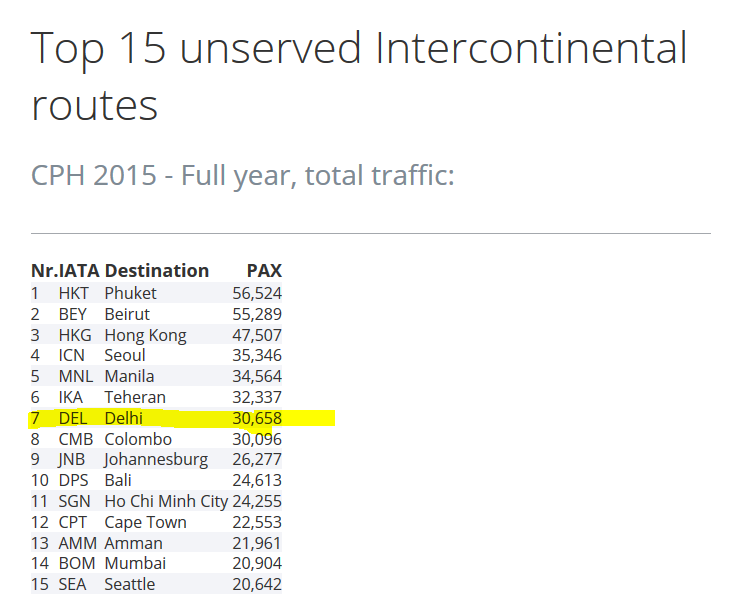Click the Teheran destination cell

pyautogui.click(x=135, y=397)
